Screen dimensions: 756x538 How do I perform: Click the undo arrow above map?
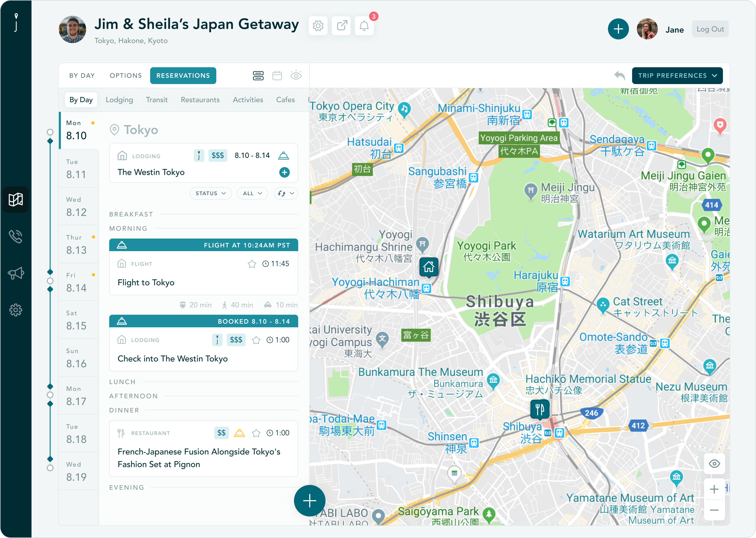tap(619, 76)
